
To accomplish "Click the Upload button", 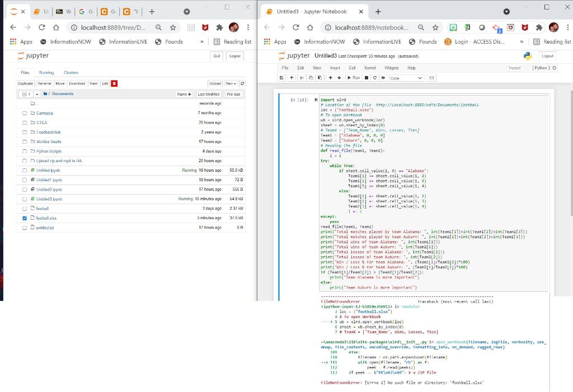I will (x=215, y=83).
